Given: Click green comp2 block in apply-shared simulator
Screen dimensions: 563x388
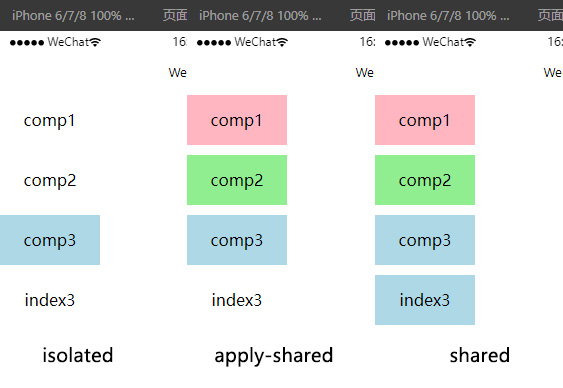Looking at the screenshot, I should click(237, 180).
